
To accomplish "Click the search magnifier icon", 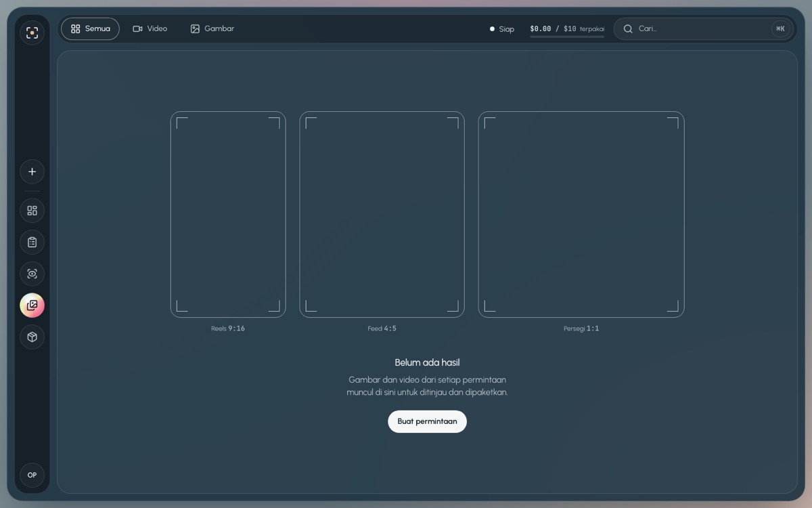I will [628, 29].
